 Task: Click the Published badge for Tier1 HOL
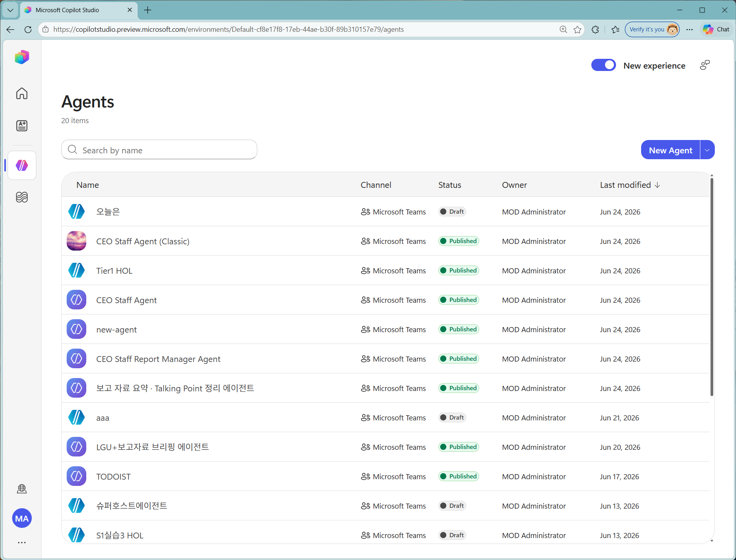pos(459,271)
